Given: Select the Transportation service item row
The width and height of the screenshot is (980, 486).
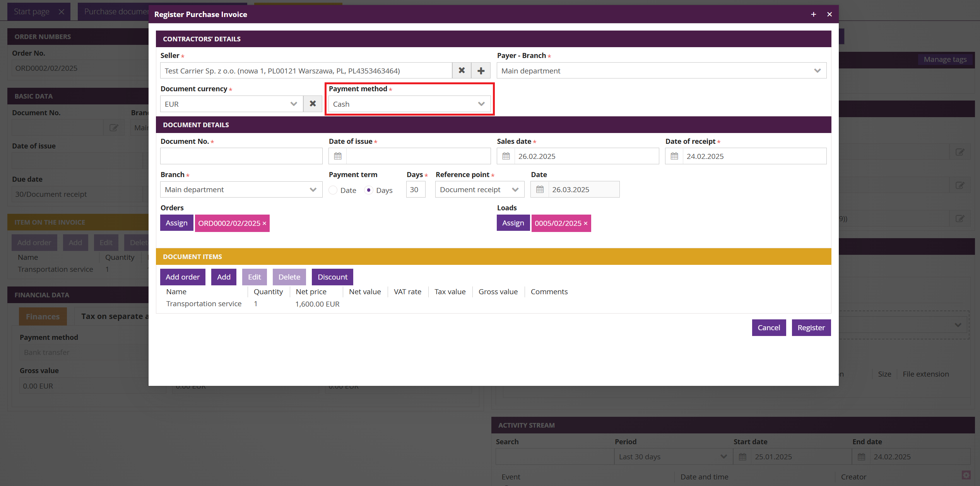Looking at the screenshot, I should (204, 304).
